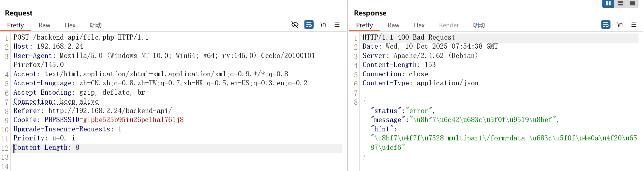Select the 明动 tab in the Request panel
This screenshot has height=171, width=644.
tap(96, 25)
